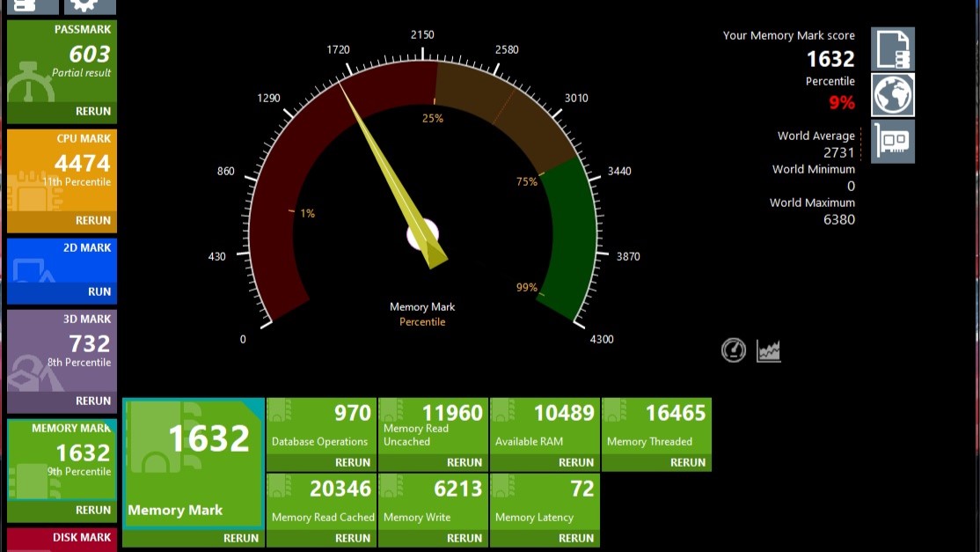The height and width of the screenshot is (552, 980).
Task: Click the 4300 gauge scale label
Action: pyautogui.click(x=602, y=340)
